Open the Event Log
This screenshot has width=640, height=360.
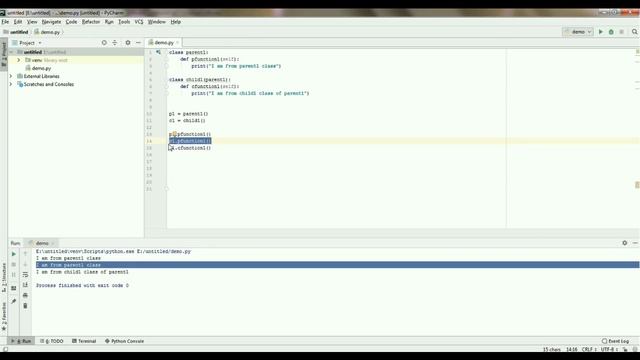pyautogui.click(x=616, y=341)
